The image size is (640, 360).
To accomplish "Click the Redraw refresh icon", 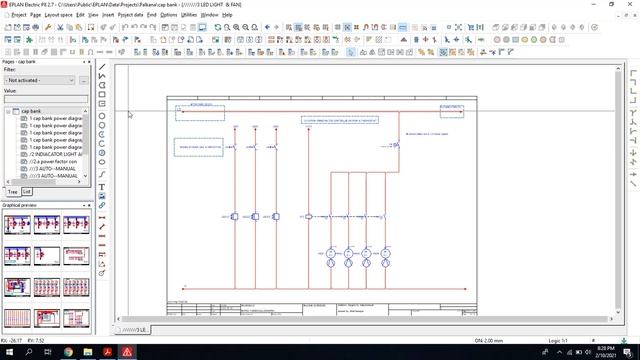I will point(218,27).
